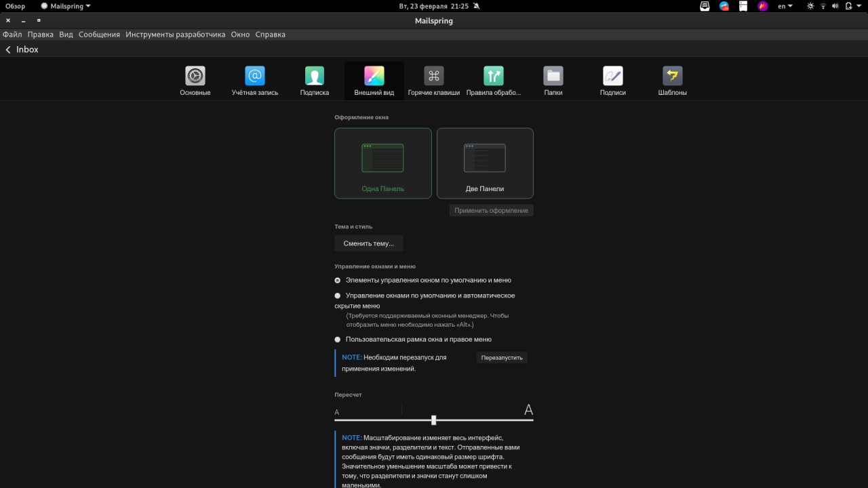Viewport: 868px width, 488px height.
Task: Choose the Две Панели layout card
Action: [485, 163]
